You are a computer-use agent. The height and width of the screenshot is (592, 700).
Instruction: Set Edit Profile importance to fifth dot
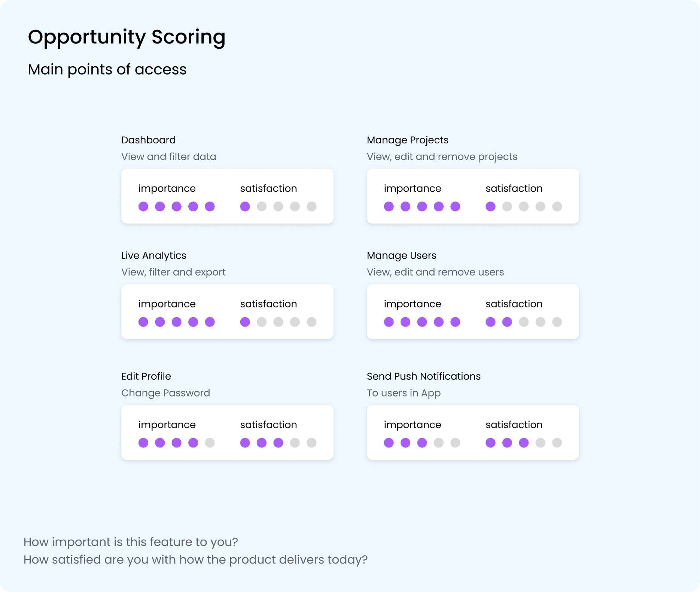[210, 443]
